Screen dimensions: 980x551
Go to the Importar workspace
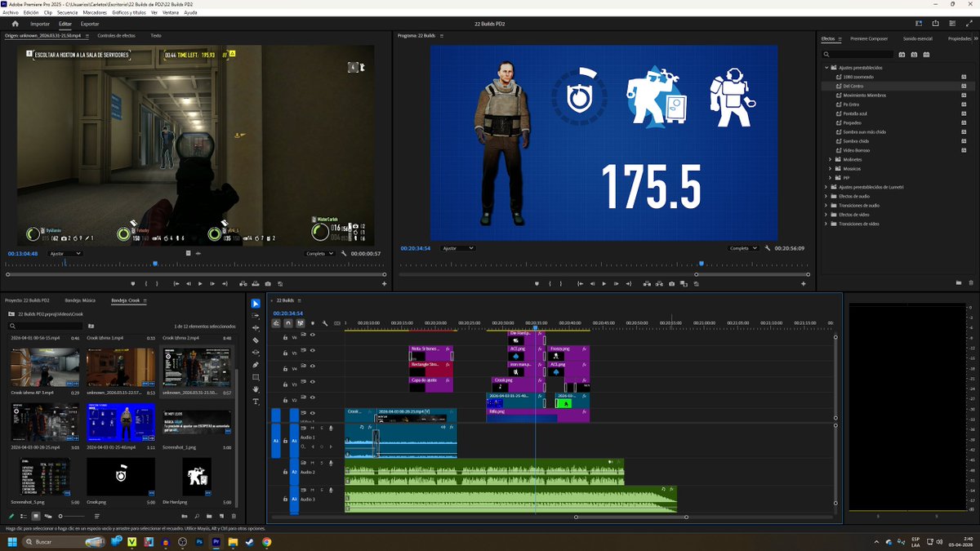coord(40,24)
